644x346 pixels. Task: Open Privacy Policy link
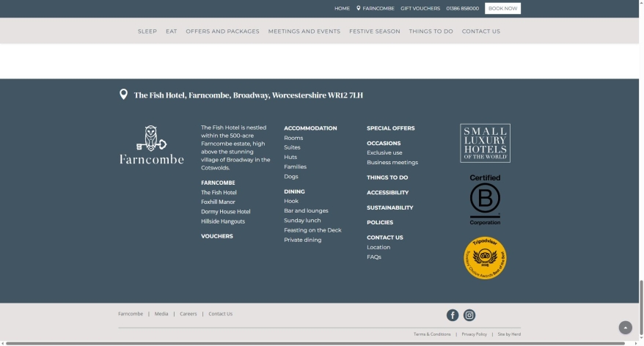474,334
